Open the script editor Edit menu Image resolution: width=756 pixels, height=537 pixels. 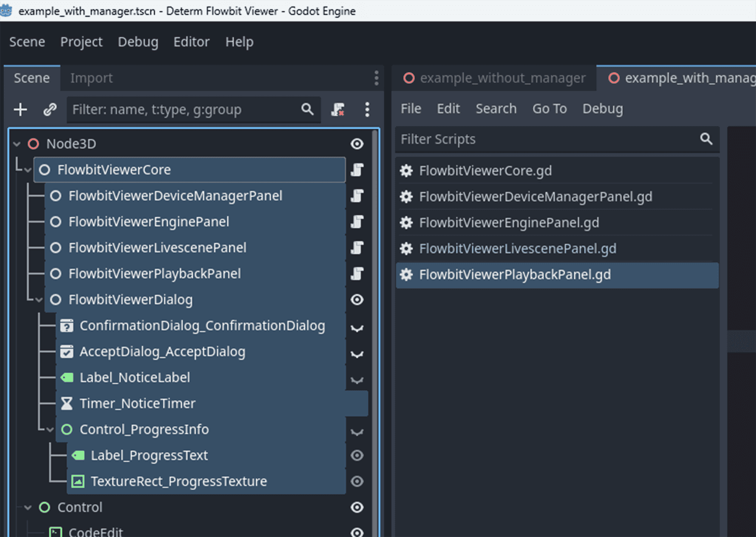point(448,108)
